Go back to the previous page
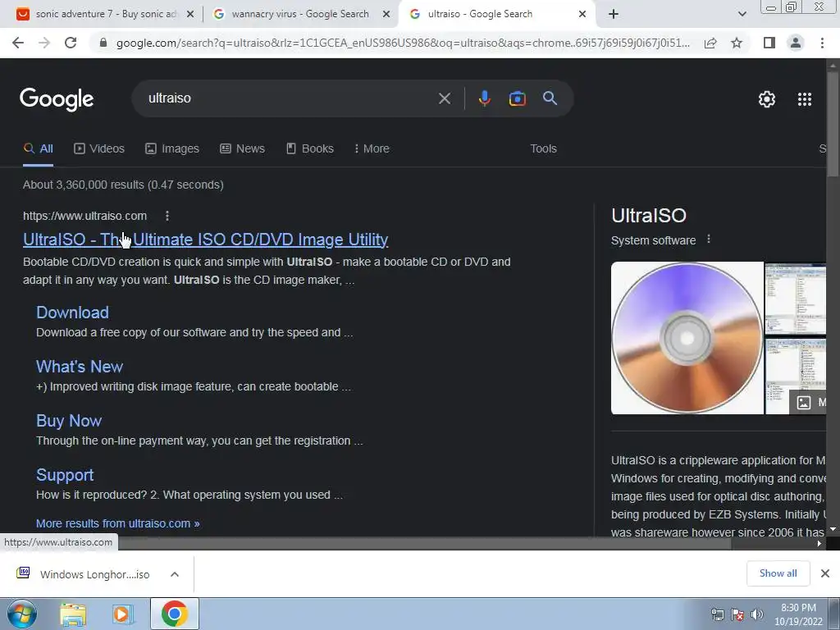840x630 pixels. coord(18,43)
